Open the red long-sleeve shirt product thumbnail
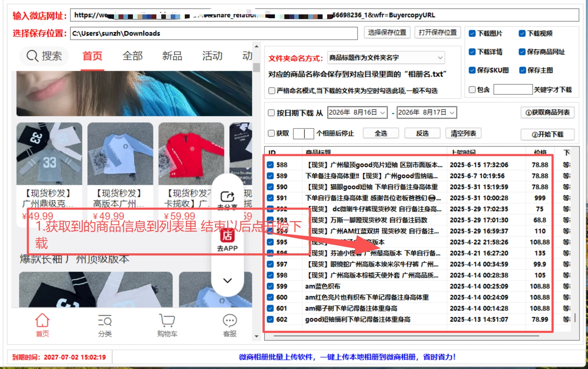Viewport: 588px width, 369px height. coord(191,153)
